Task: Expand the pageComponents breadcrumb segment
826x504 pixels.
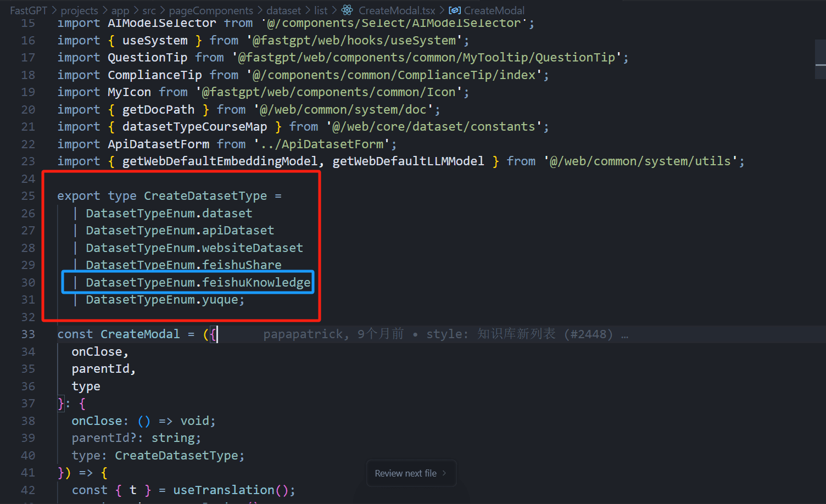Action: point(211,10)
